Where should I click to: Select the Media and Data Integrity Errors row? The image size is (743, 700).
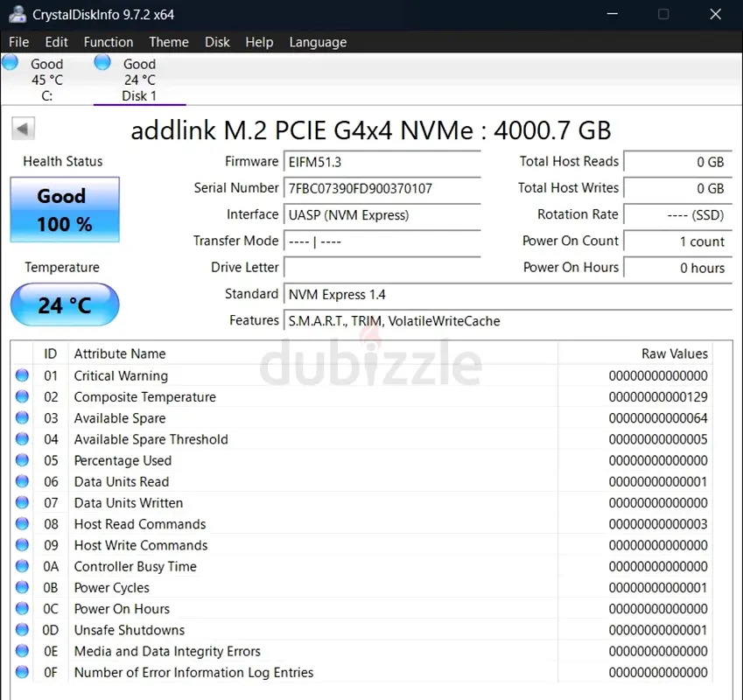pos(362,651)
